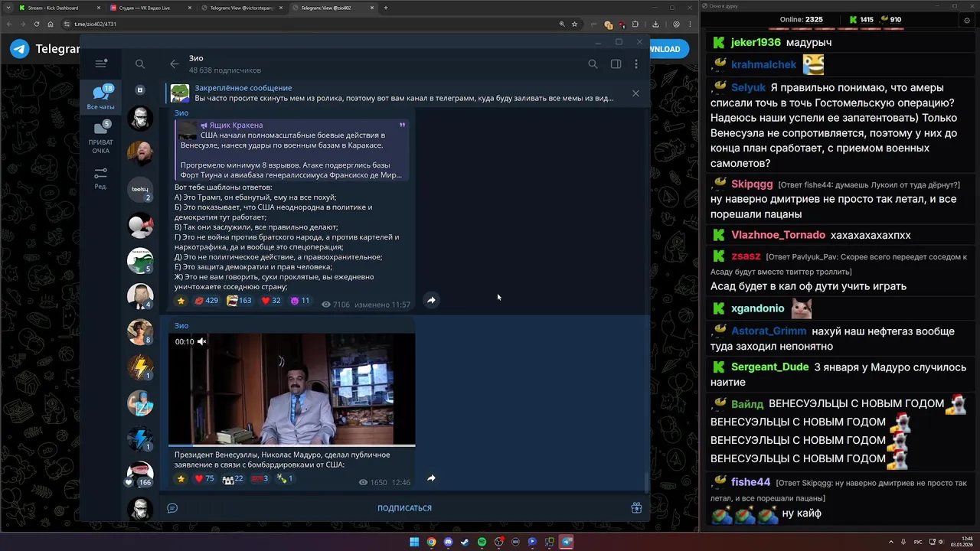
Task: Open Steam from the taskbar
Action: pos(465,542)
